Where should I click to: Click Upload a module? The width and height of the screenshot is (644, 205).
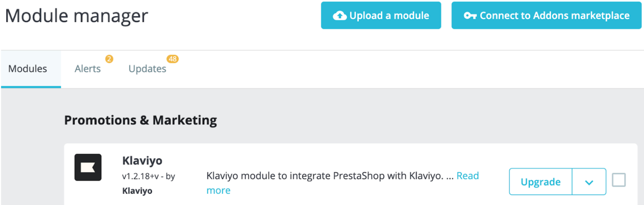381,15
